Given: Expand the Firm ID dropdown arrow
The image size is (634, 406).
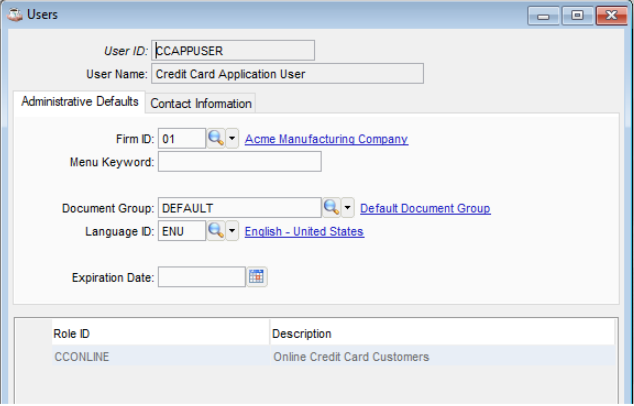Looking at the screenshot, I should pyautogui.click(x=233, y=139).
